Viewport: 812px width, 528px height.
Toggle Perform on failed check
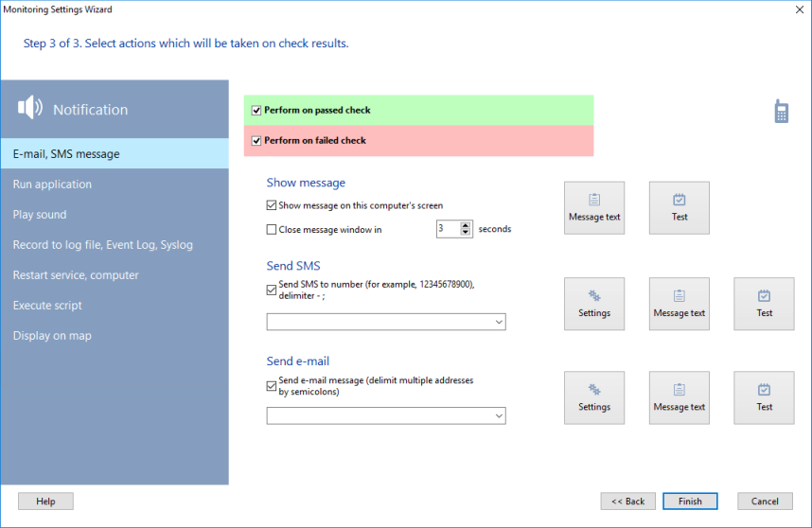256,141
